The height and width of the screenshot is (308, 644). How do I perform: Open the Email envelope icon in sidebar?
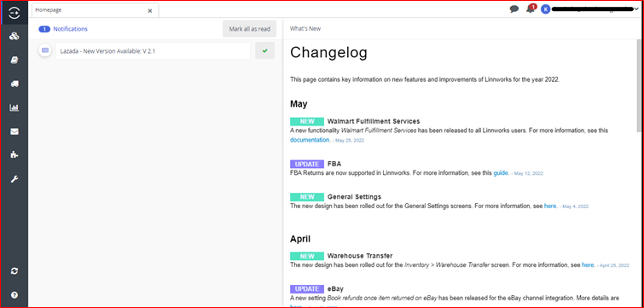point(15,131)
